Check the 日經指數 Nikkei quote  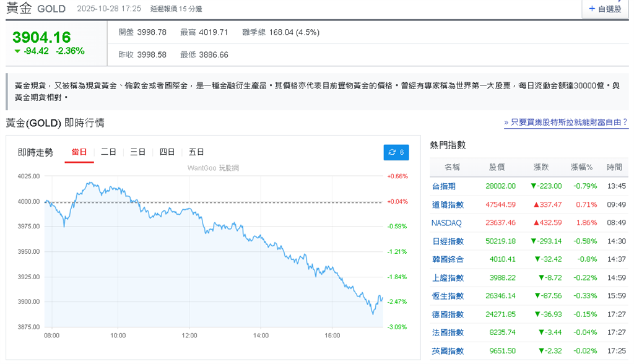447,240
